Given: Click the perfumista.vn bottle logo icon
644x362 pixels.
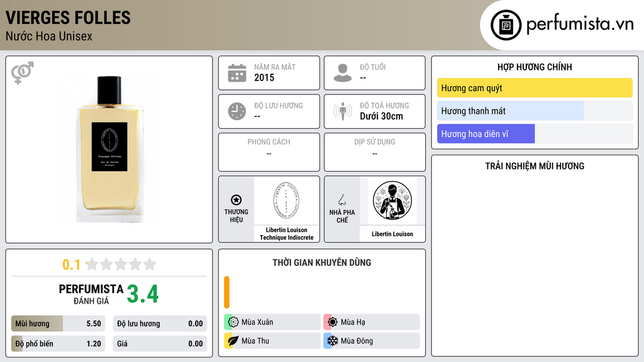Looking at the screenshot, I should [506, 25].
